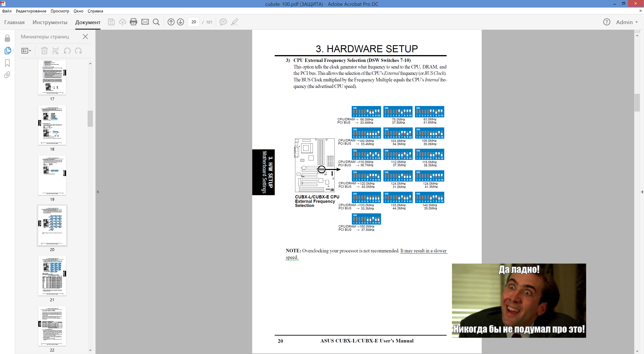Click the Print file icon
Screen dimensions: 644x354
coord(133,22)
